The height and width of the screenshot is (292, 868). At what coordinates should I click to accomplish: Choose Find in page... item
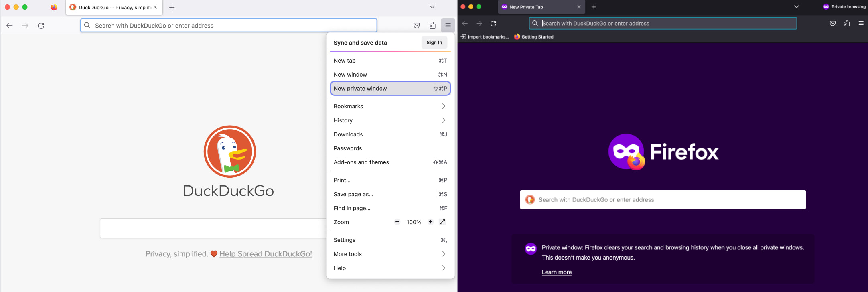(x=390, y=208)
